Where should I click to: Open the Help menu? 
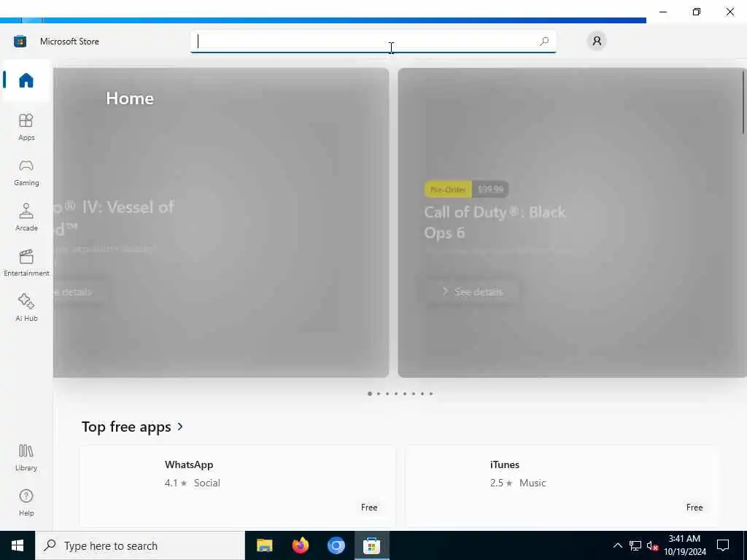click(x=26, y=502)
